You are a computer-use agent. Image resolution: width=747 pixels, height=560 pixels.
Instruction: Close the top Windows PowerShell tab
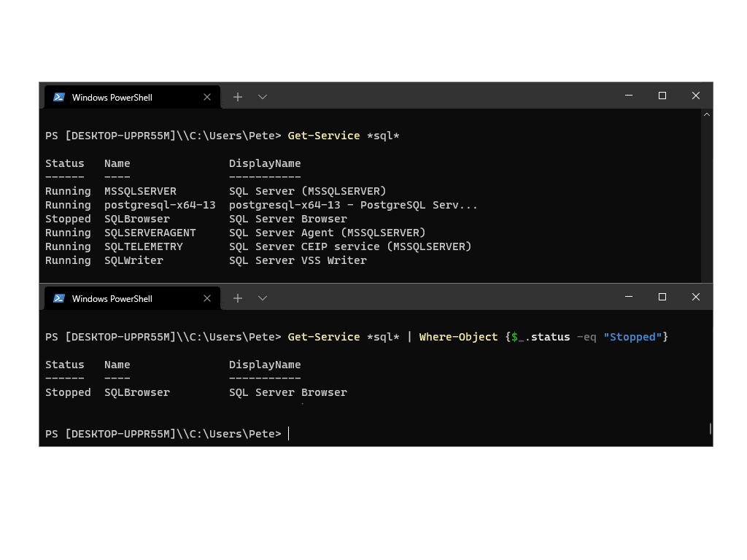point(206,96)
